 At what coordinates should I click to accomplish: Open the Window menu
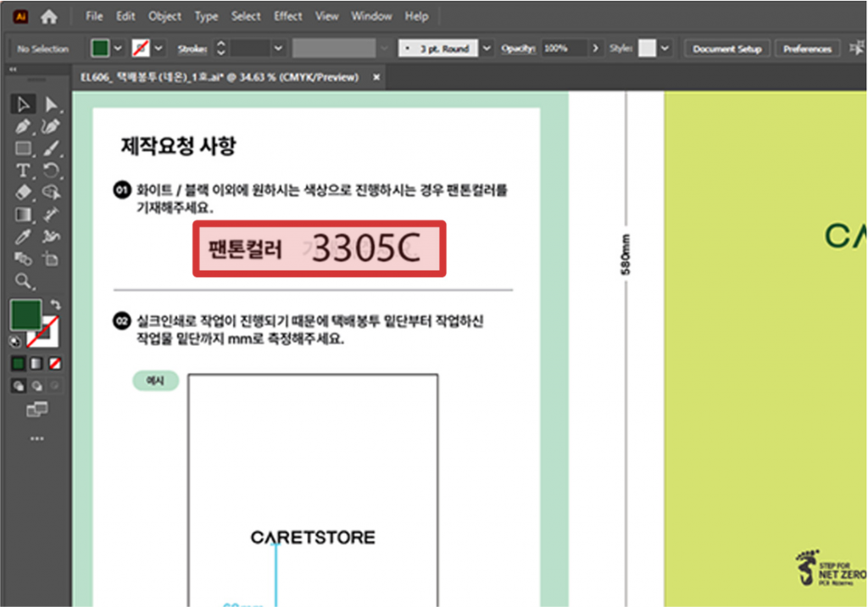point(371,17)
